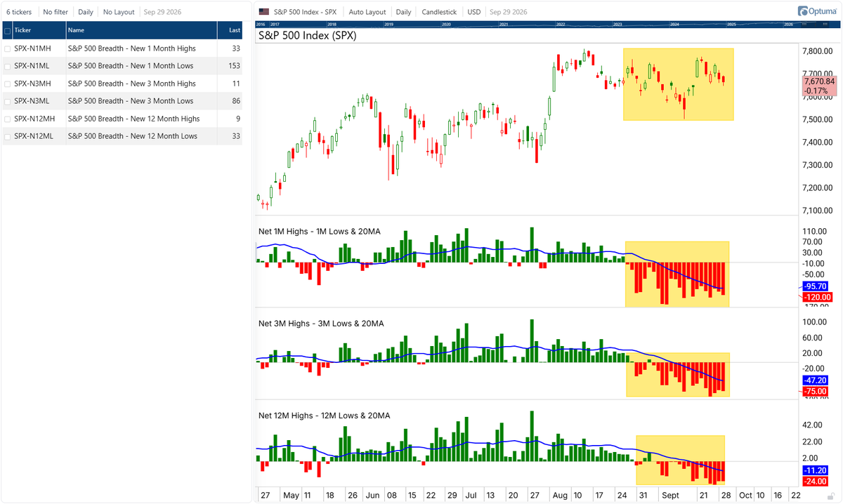
Task: Click the red -120.00 value label
Action: coord(816,298)
